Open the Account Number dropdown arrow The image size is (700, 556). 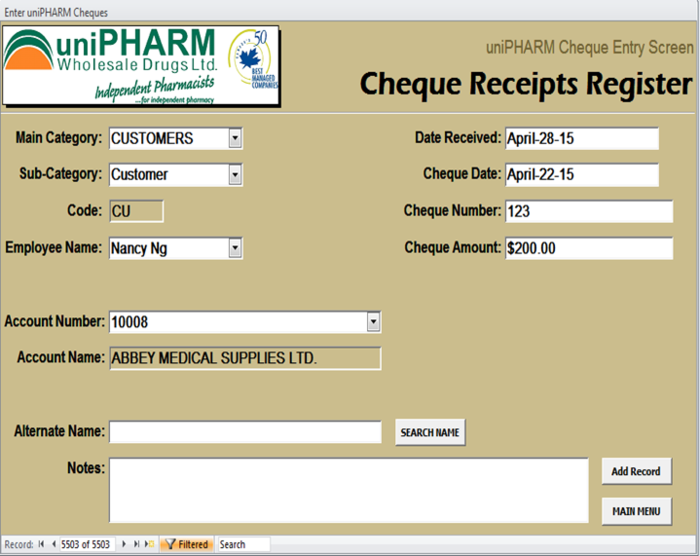pyautogui.click(x=374, y=322)
